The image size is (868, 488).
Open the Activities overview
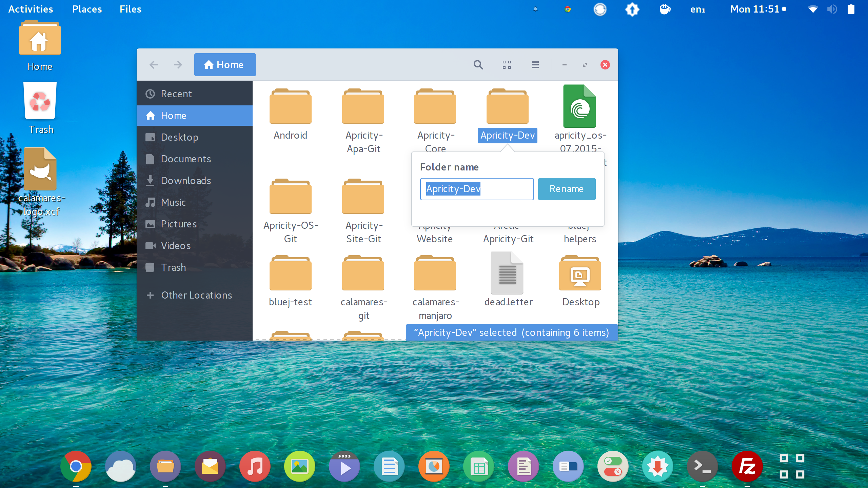[31, 9]
